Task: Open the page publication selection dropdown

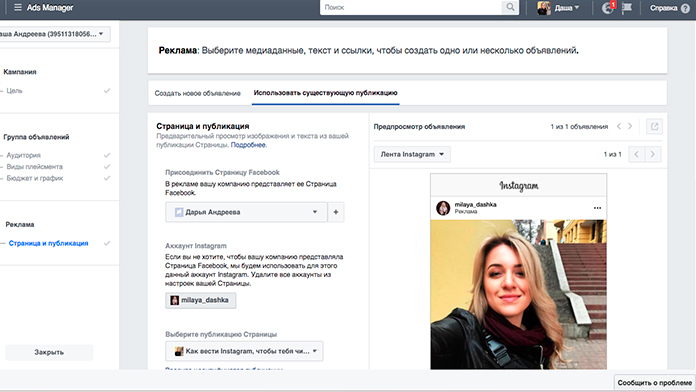Action: coord(244,351)
